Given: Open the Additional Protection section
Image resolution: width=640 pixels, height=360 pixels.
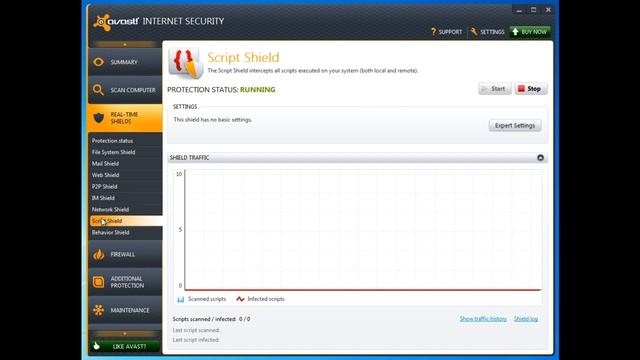Looking at the screenshot, I should tap(124, 282).
